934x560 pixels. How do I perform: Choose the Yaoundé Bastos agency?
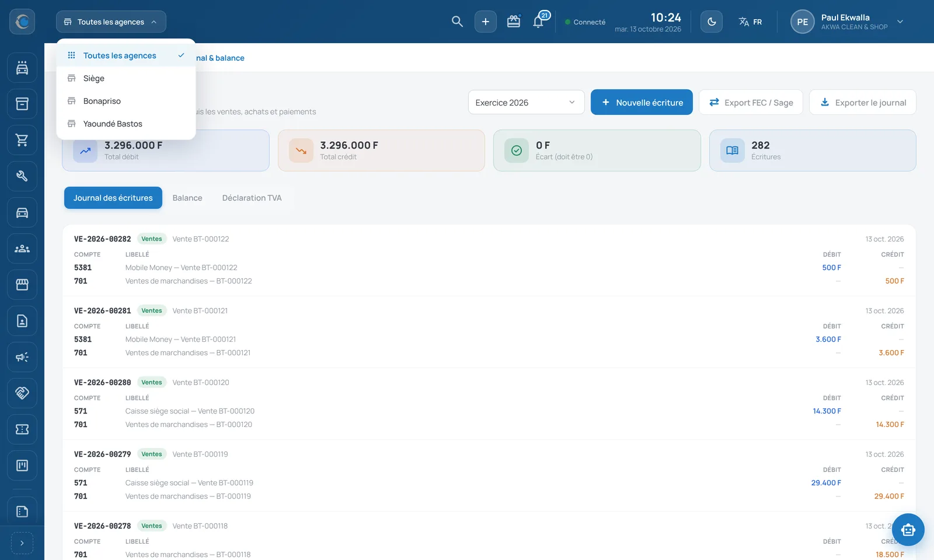click(x=126, y=124)
